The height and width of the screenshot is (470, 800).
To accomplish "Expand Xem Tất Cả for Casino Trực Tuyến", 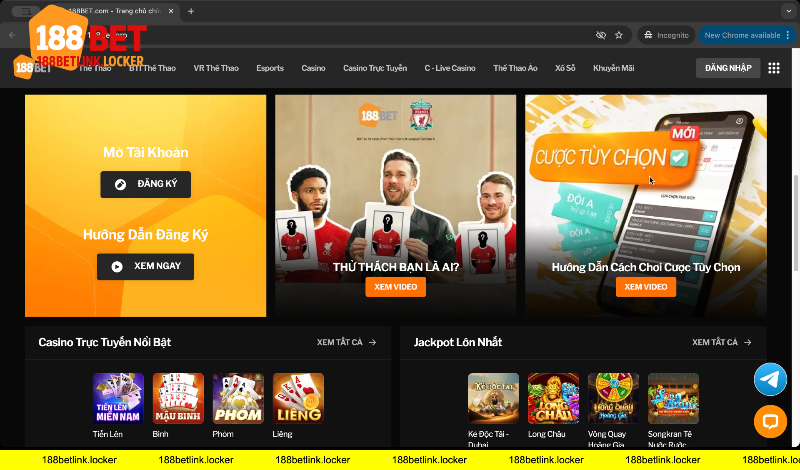I will coord(346,342).
